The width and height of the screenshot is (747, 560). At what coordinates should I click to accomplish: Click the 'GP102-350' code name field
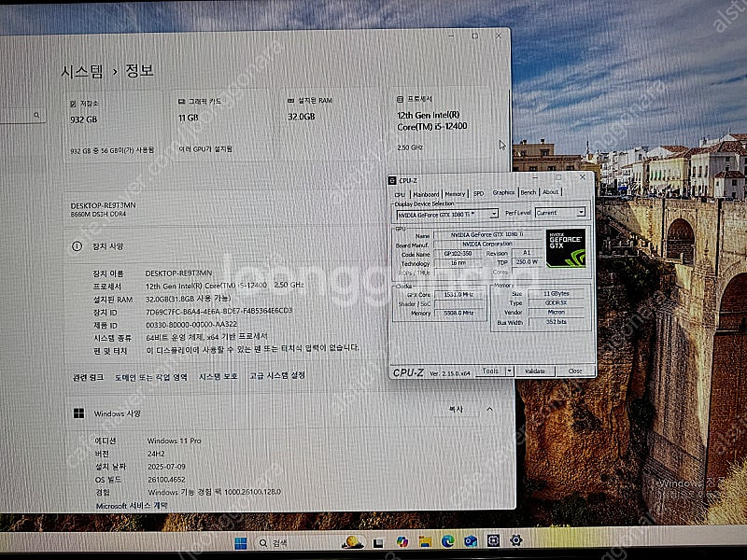tap(458, 253)
